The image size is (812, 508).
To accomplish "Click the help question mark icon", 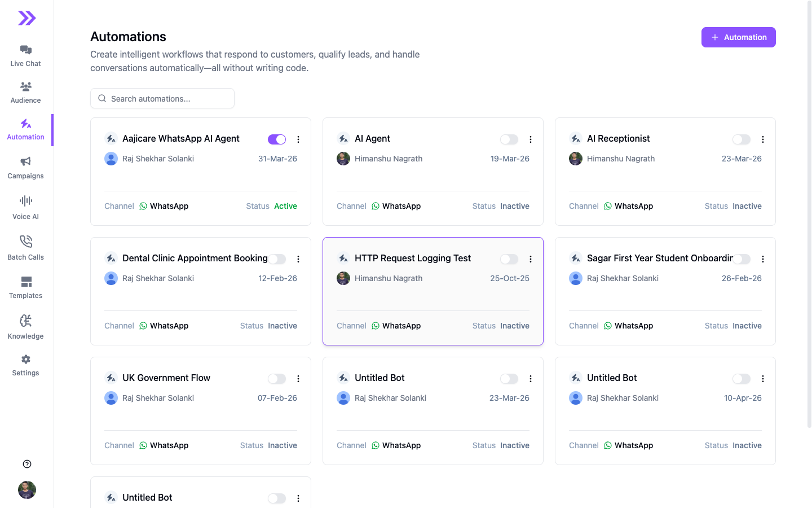I will click(27, 464).
